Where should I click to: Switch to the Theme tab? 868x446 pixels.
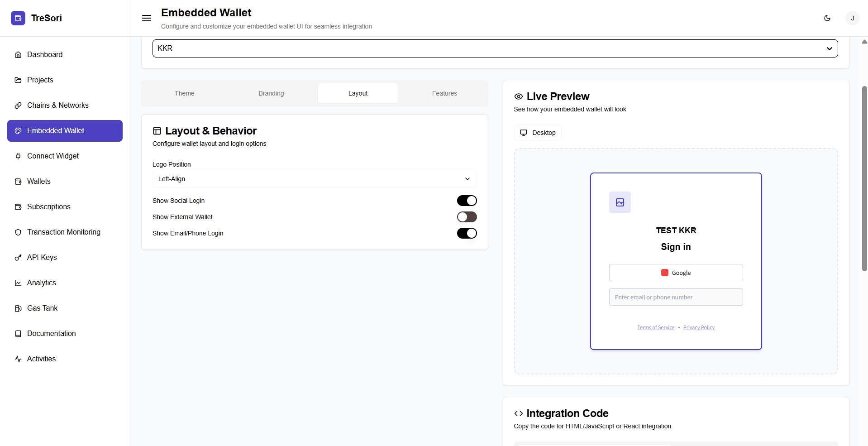coord(185,93)
